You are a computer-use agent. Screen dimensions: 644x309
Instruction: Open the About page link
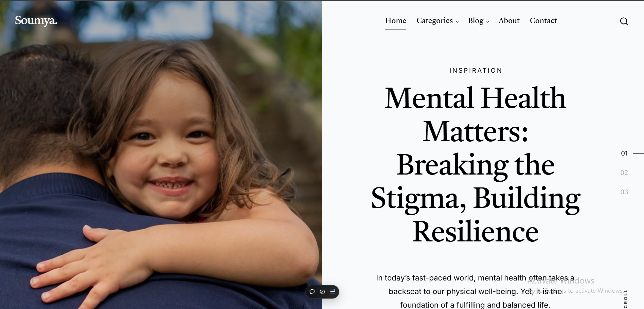[509, 21]
